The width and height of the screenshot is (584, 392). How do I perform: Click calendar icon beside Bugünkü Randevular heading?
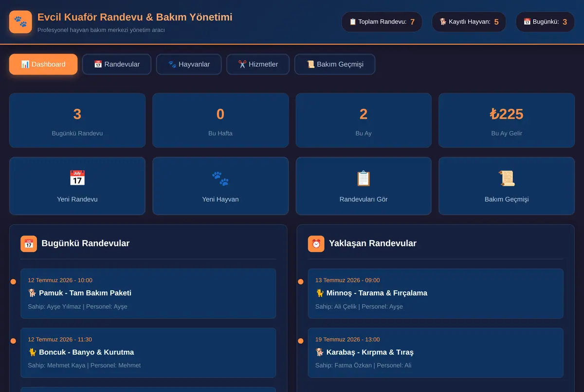(29, 244)
